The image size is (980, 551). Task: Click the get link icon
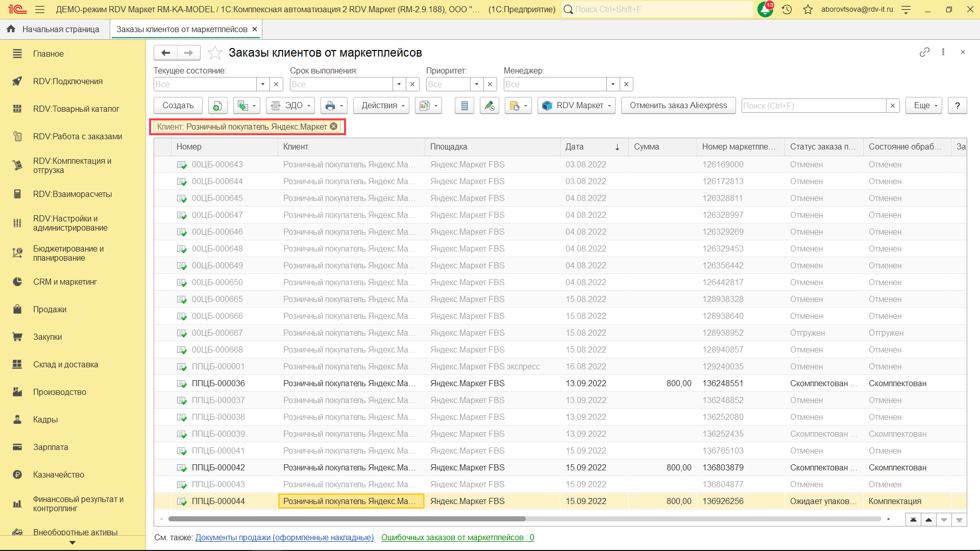coord(924,52)
